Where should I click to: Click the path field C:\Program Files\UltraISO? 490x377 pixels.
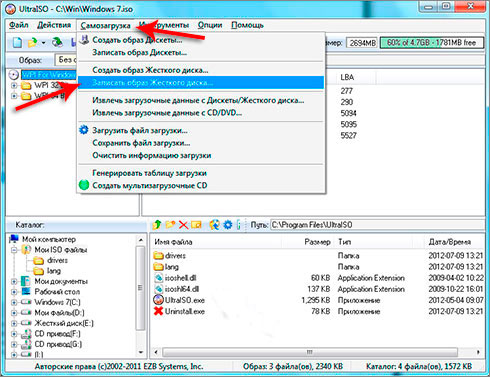[x=377, y=225]
